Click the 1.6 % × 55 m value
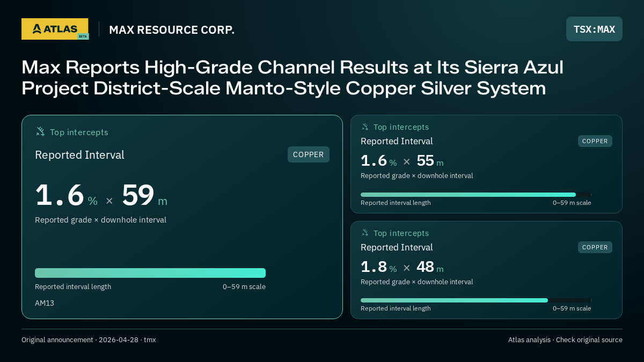The width and height of the screenshot is (644, 362). (x=402, y=161)
